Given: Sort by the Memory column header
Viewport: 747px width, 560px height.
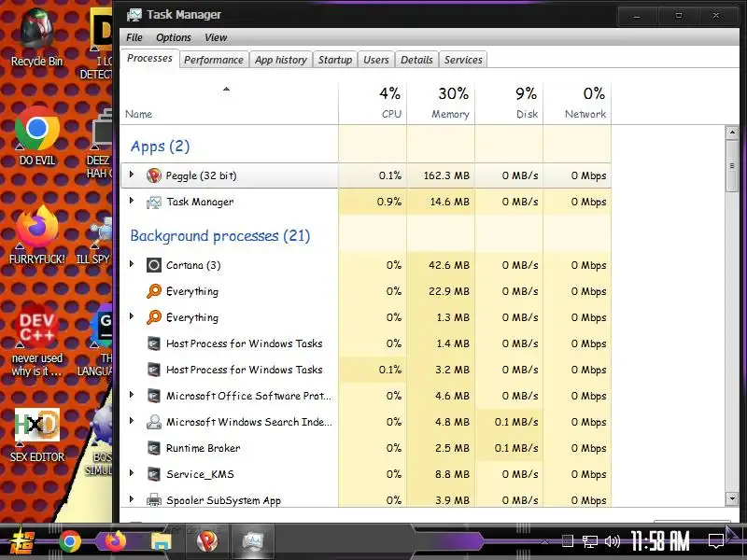Looking at the screenshot, I should 441,104.
